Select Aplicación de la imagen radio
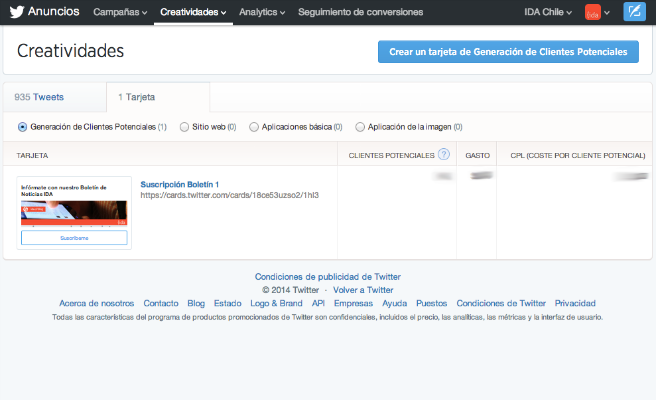The width and height of the screenshot is (656, 400). tap(360, 127)
